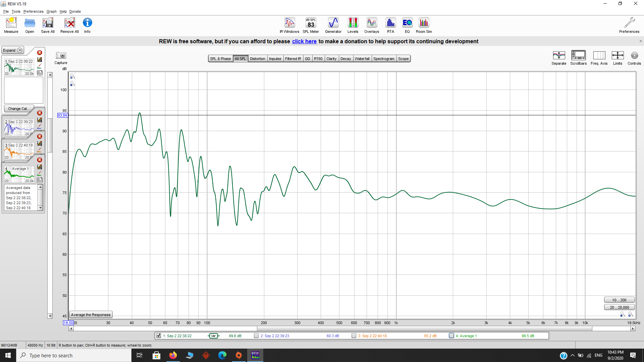Select the Average 1 measurement thumbnail
Screen dimensions: 644x362
coord(19,174)
